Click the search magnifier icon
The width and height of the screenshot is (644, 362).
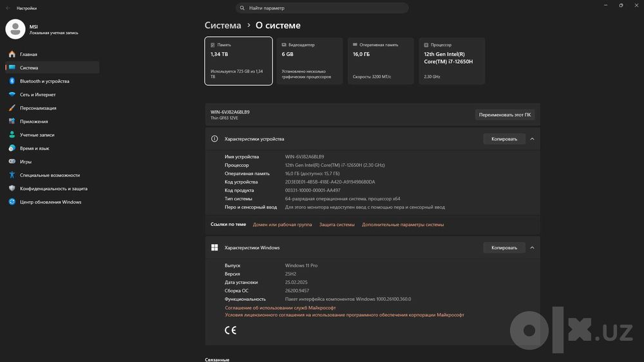[242, 8]
